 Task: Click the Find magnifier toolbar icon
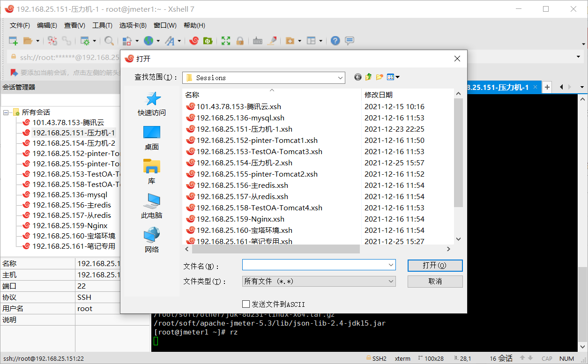pos(109,41)
